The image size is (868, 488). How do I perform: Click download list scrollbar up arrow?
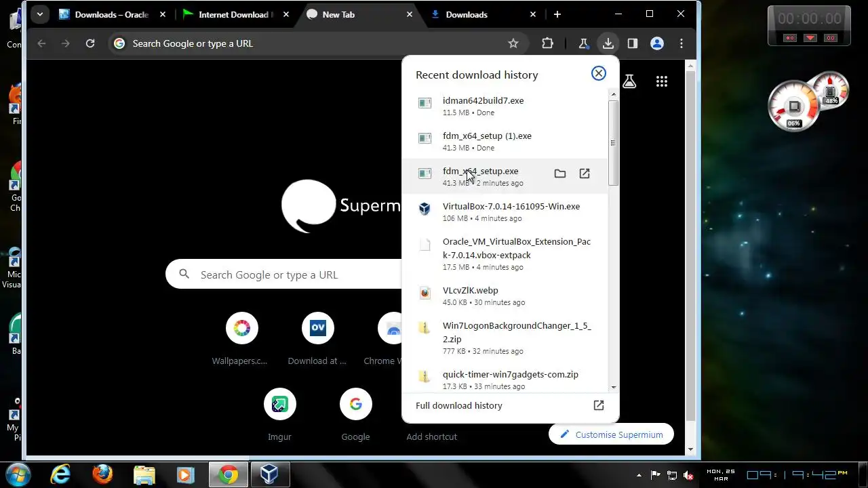[613, 94]
